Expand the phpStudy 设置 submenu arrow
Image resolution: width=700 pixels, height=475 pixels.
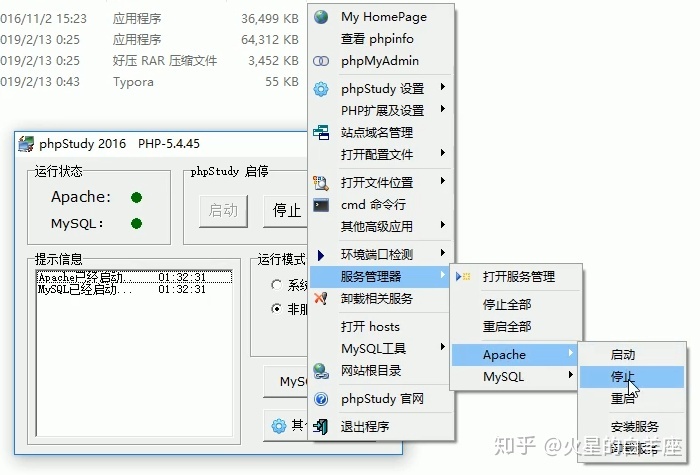pyautogui.click(x=442, y=87)
